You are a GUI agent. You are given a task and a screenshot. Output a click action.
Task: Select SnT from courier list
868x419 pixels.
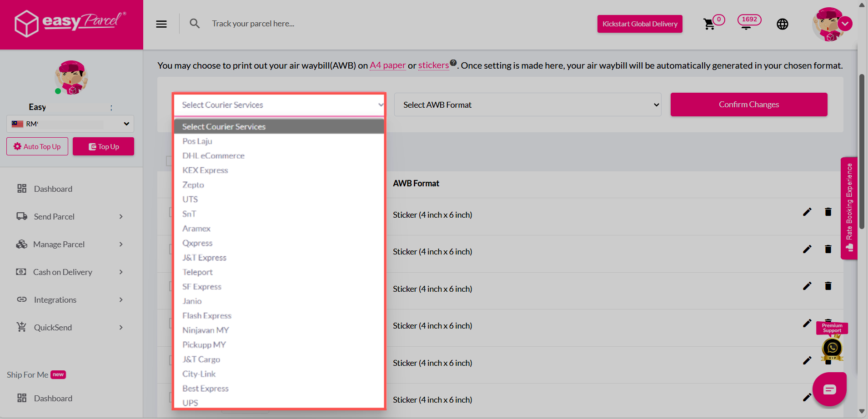coord(279,214)
